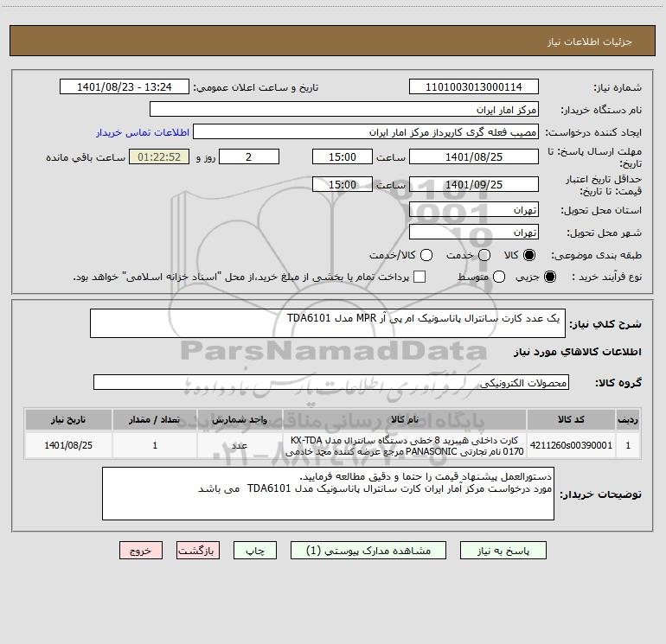Click the price validity date 1401/09/25 field
This screenshot has width=666, height=644.
(474, 184)
